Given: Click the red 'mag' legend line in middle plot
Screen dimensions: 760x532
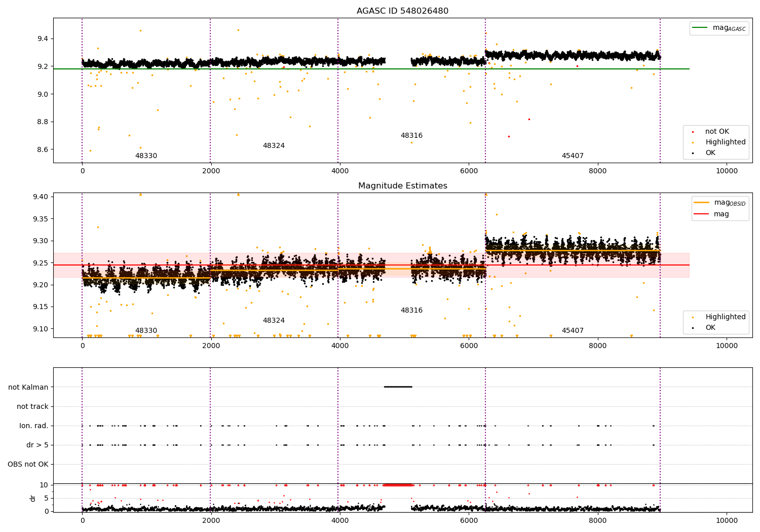Looking at the screenshot, I should coord(702,214).
